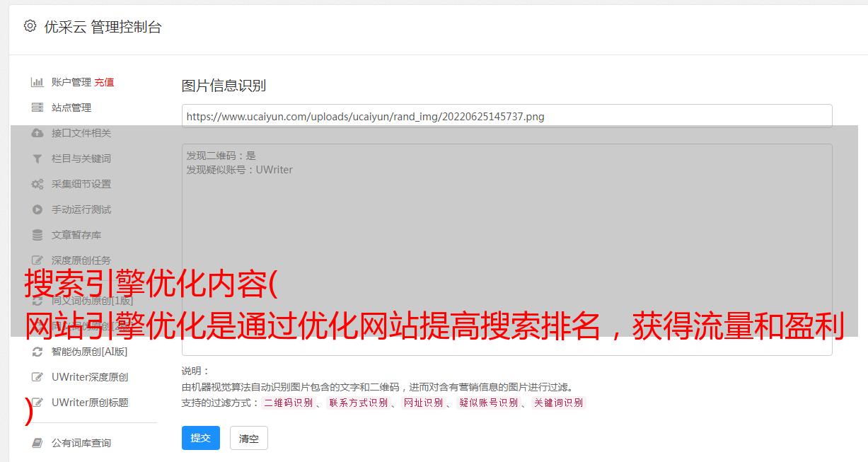This screenshot has width=868, height=462.
Task: Click the blue 提交 button
Action: click(x=201, y=438)
